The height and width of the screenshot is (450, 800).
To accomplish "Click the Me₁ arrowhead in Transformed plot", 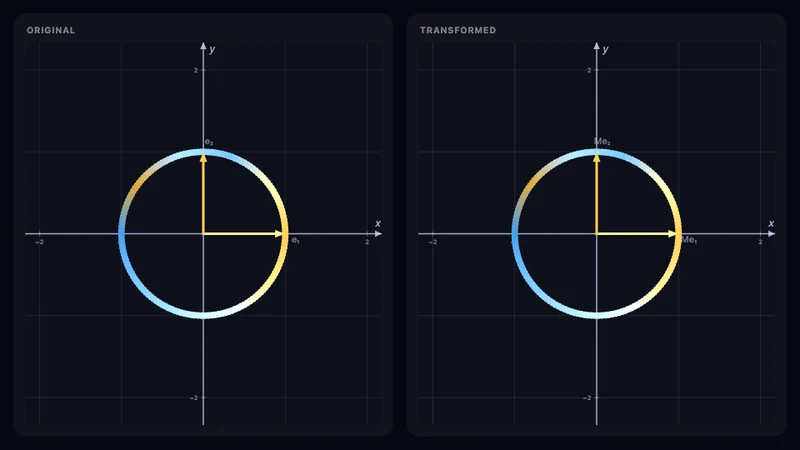I will coord(672,234).
